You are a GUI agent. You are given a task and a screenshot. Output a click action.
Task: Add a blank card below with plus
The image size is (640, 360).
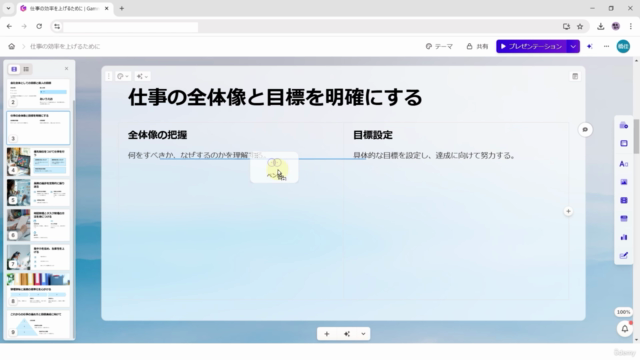pyautogui.click(x=327, y=334)
